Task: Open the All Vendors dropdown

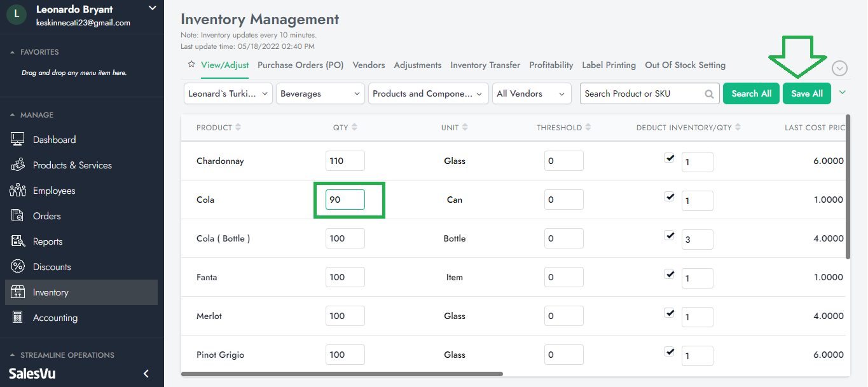Action: (531, 93)
